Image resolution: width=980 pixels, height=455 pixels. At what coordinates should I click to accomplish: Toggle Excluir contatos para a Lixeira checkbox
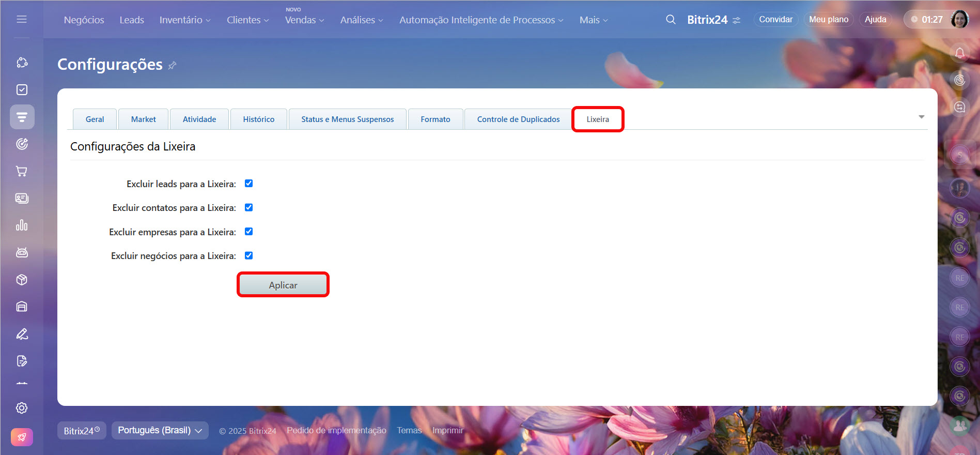pos(248,207)
